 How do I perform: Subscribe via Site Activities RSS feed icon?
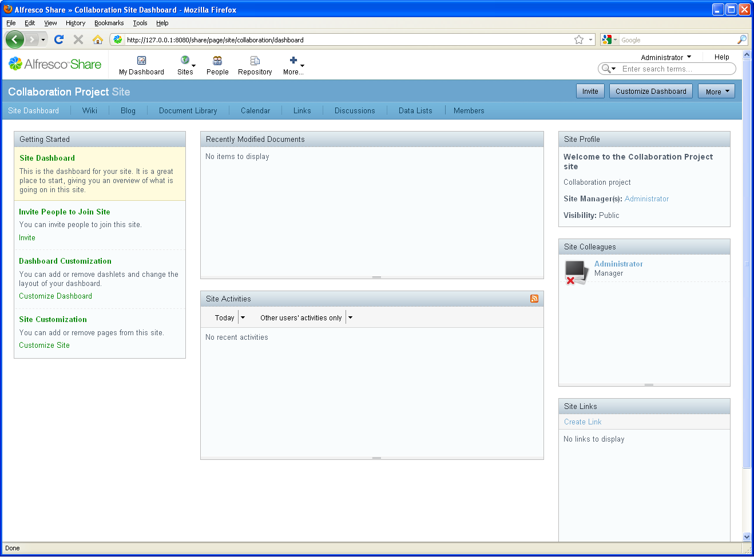pyautogui.click(x=534, y=299)
